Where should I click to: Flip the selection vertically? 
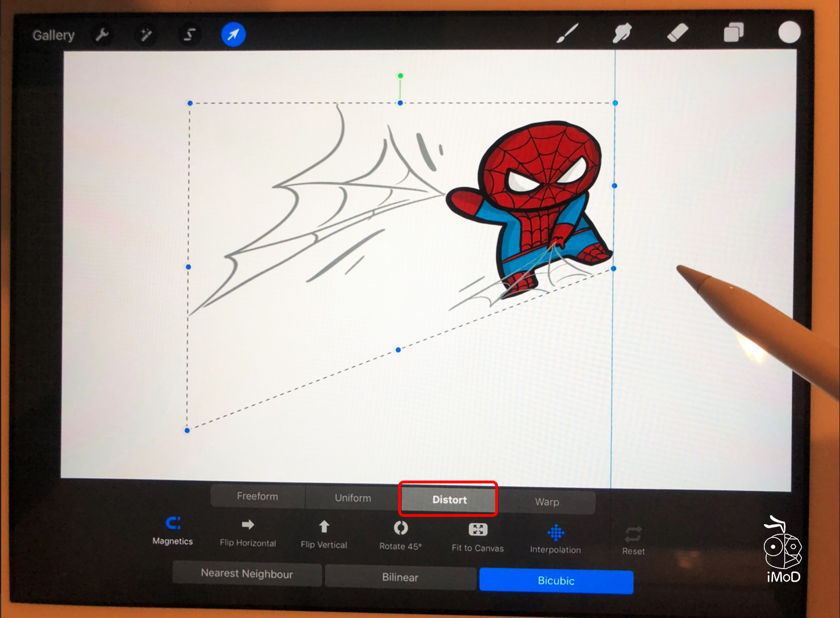point(324,534)
